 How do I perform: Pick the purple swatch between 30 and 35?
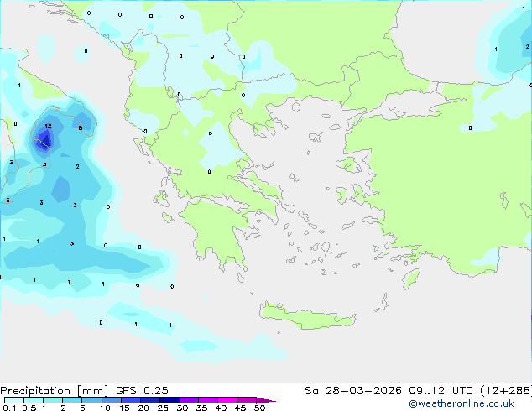point(188,400)
